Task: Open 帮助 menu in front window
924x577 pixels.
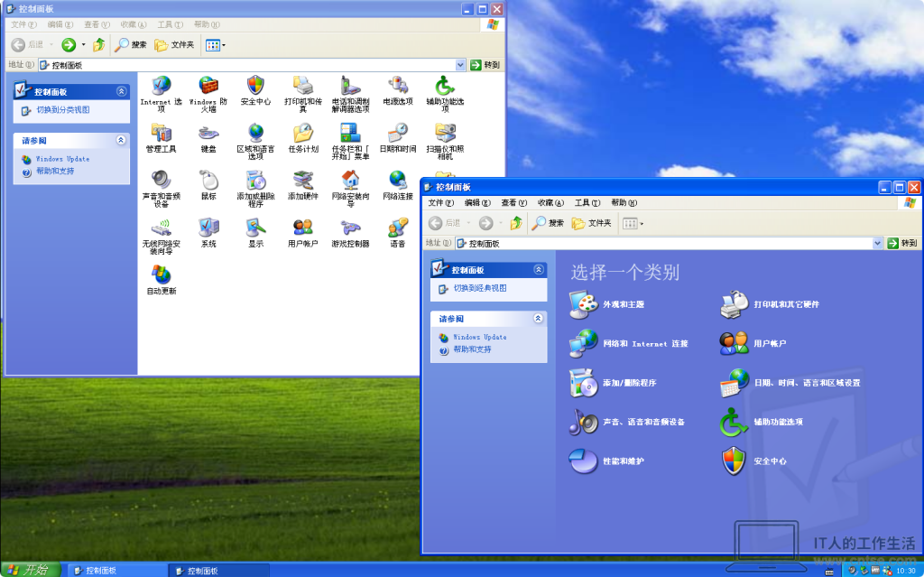Action: (624, 202)
